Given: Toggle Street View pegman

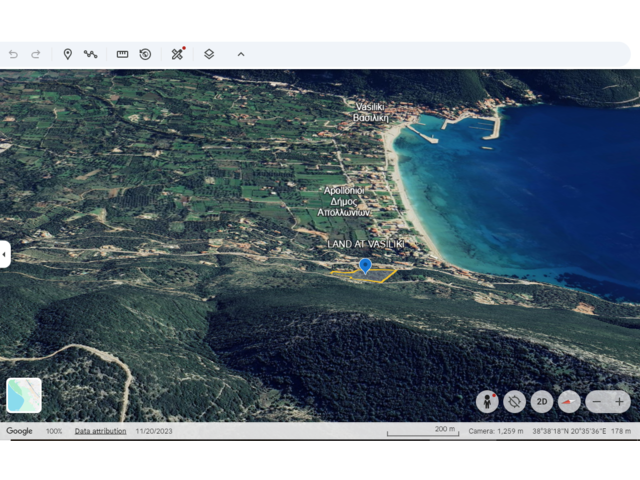Looking at the screenshot, I should (488, 401).
